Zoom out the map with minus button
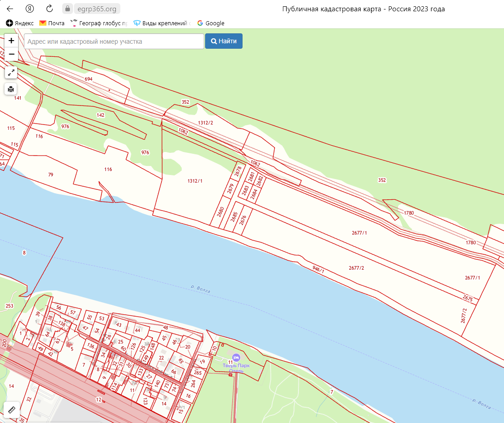This screenshot has width=504, height=423. coord(11,54)
